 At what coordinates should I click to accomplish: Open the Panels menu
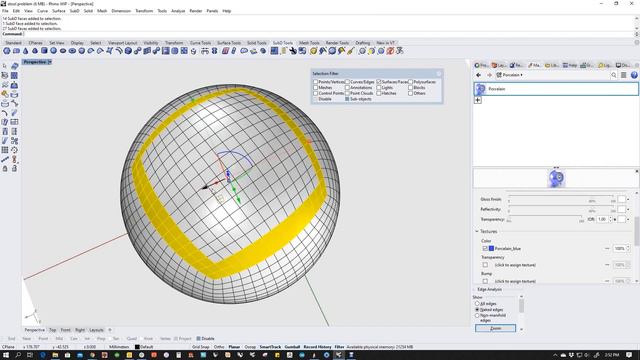pos(212,11)
